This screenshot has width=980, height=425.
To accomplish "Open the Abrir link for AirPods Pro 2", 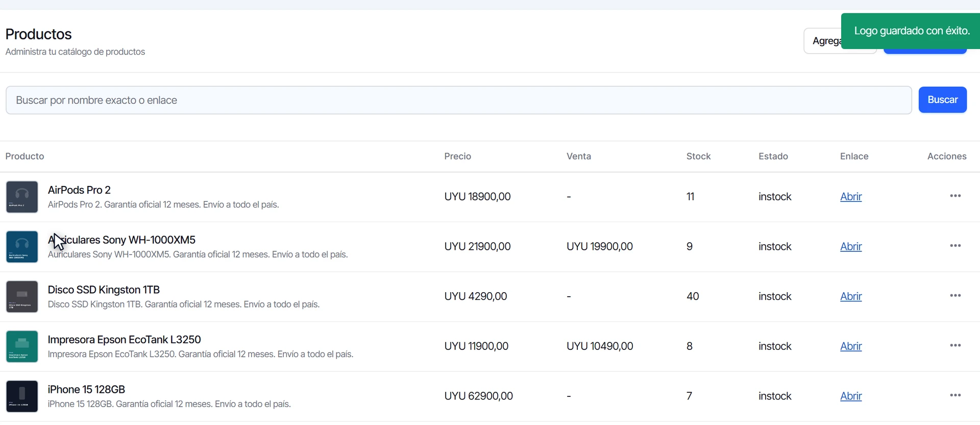I will point(851,197).
